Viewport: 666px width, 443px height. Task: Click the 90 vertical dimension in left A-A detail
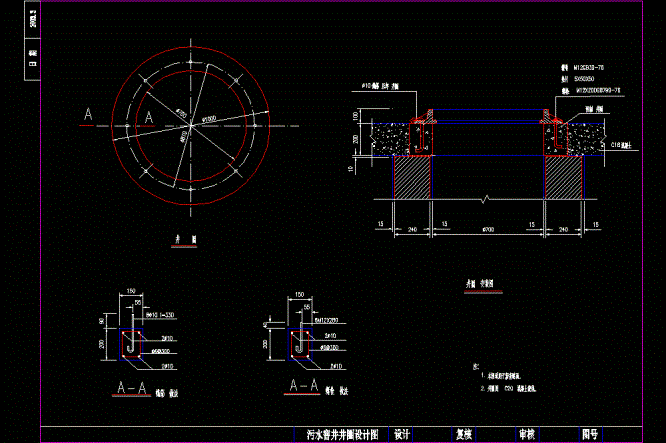(102, 321)
